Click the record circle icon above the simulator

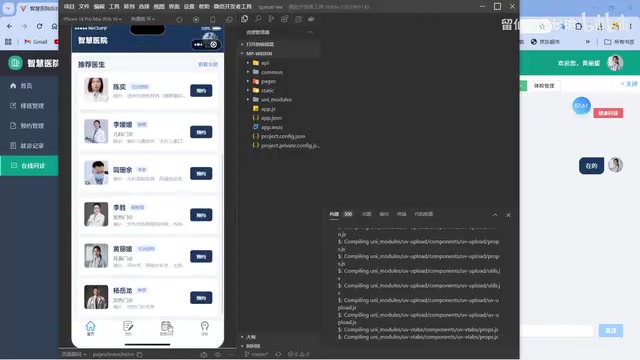pos(196,19)
